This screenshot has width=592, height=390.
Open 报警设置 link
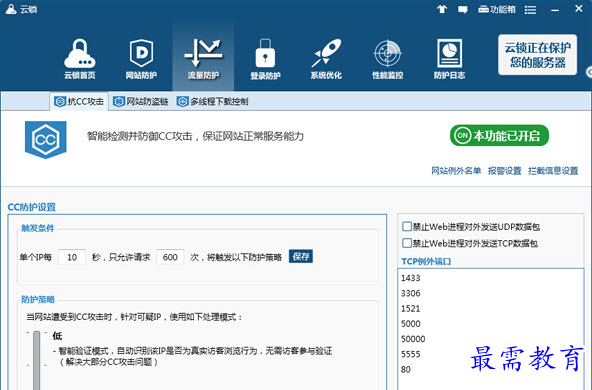[x=504, y=171]
